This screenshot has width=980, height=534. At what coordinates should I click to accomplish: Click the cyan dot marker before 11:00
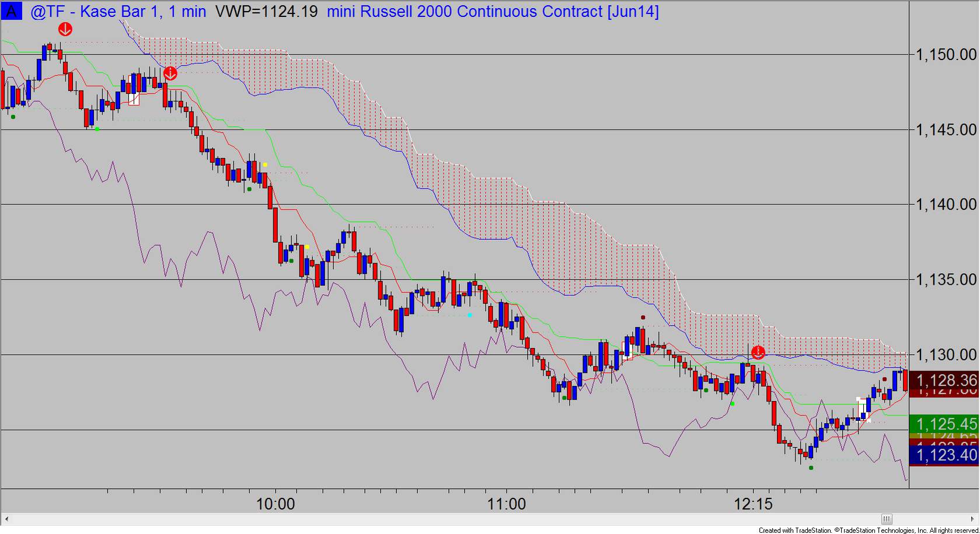pyautogui.click(x=470, y=315)
